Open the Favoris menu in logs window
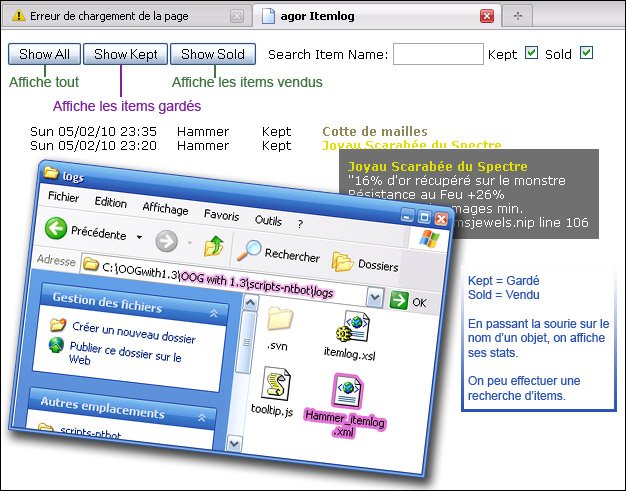Image resolution: width=626 pixels, height=491 pixels. click(221, 215)
